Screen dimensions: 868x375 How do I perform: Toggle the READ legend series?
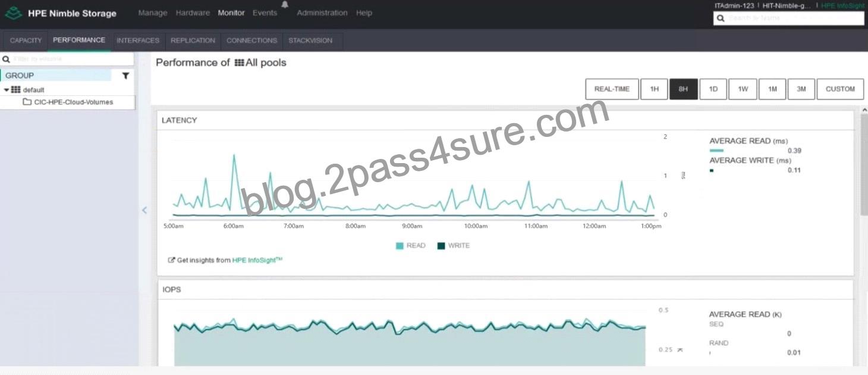pyautogui.click(x=411, y=245)
